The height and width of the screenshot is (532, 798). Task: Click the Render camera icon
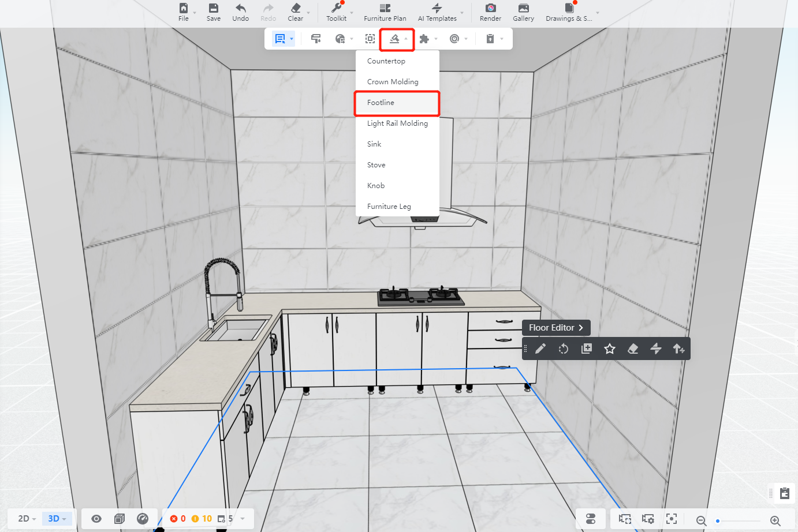[x=490, y=8]
